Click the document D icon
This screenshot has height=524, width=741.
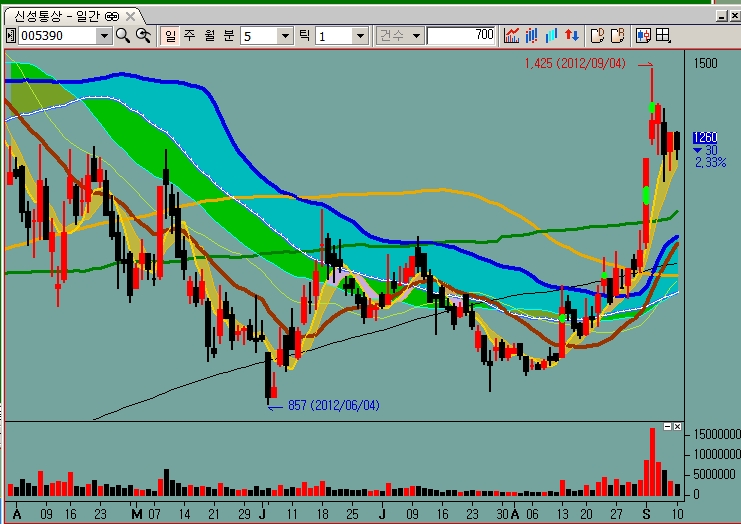coord(598,35)
